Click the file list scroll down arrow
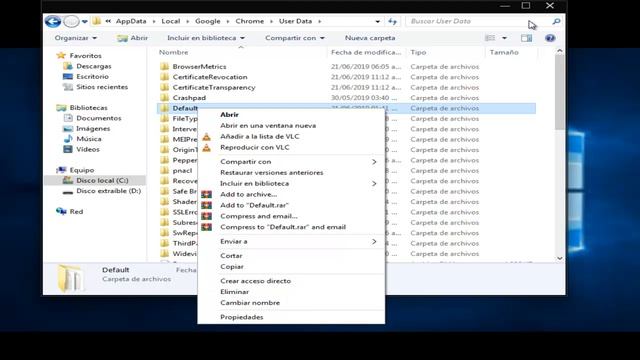The image size is (640, 360). (560, 258)
